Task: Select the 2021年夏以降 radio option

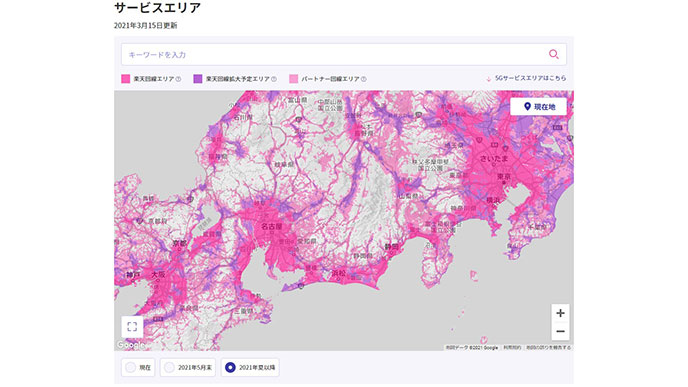Action: (x=250, y=368)
